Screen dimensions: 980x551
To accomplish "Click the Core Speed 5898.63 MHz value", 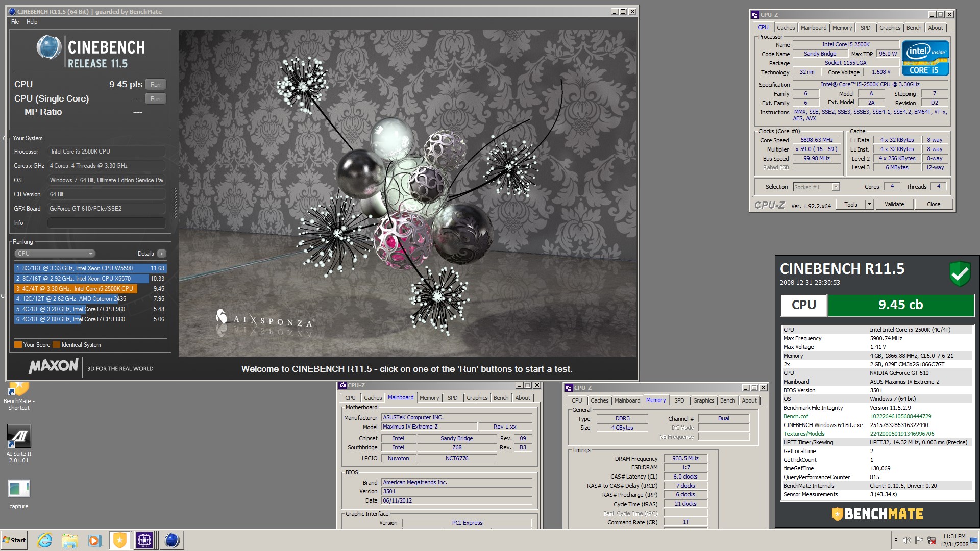I will [817, 140].
